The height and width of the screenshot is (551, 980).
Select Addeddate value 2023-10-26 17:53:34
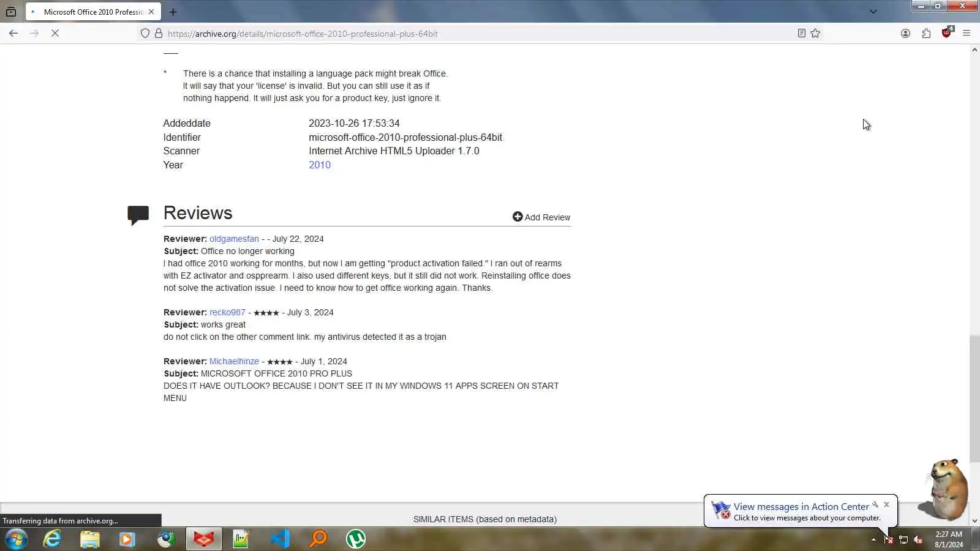pyautogui.click(x=354, y=123)
